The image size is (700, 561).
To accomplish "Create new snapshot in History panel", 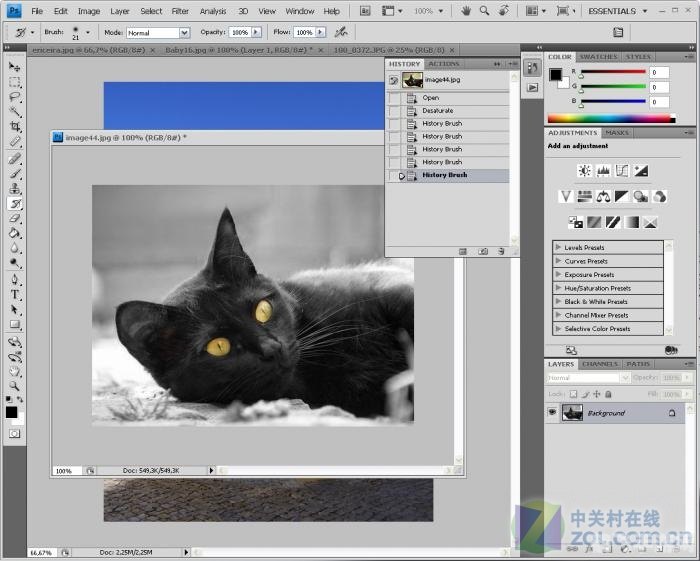I will click(483, 251).
